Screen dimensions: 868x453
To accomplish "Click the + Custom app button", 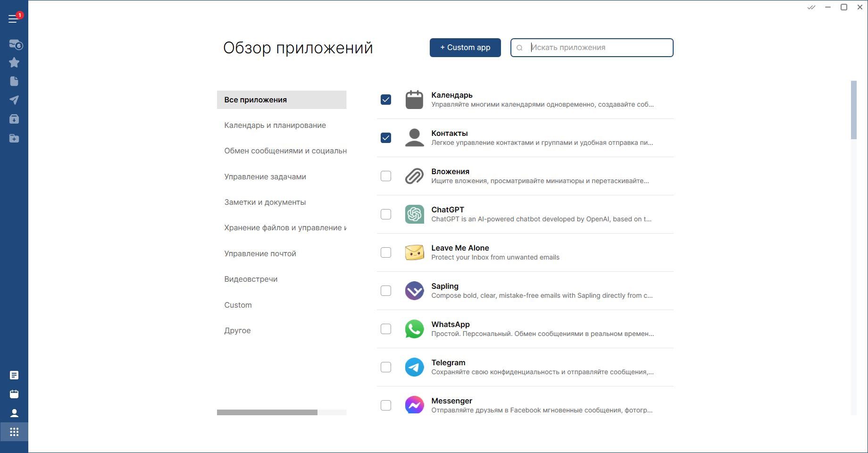I will [465, 48].
